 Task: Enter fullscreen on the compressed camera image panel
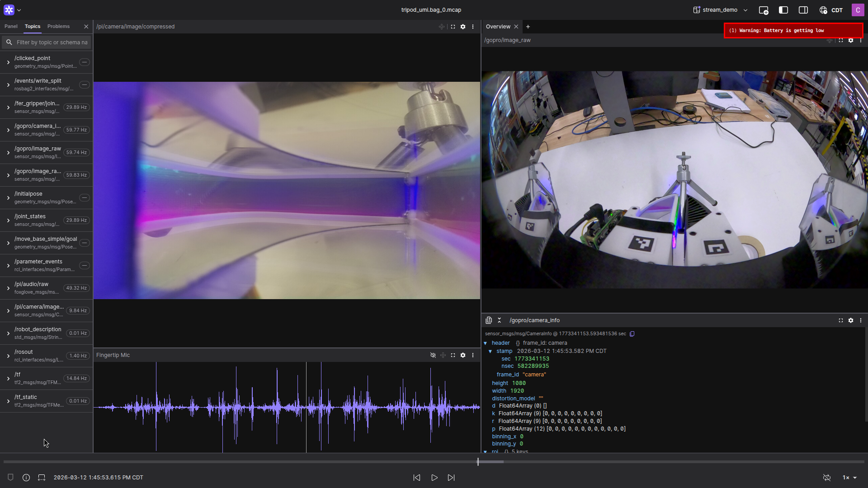(x=453, y=27)
